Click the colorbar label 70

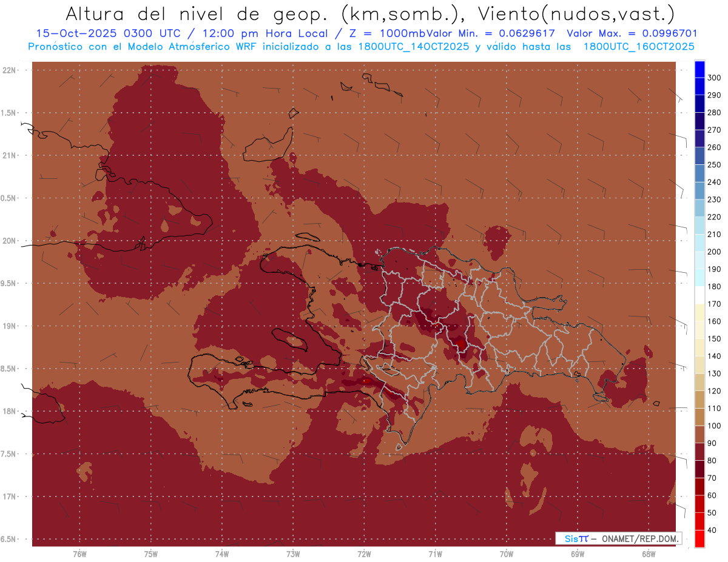tap(712, 478)
